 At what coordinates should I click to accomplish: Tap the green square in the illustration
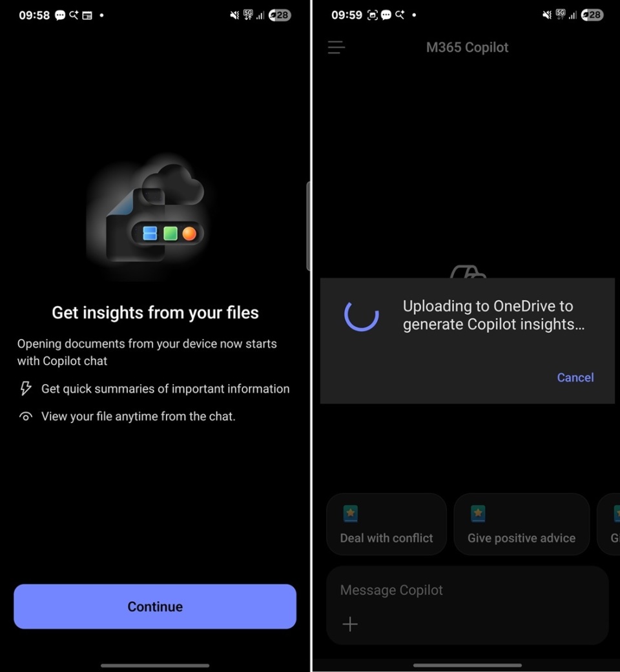click(170, 234)
